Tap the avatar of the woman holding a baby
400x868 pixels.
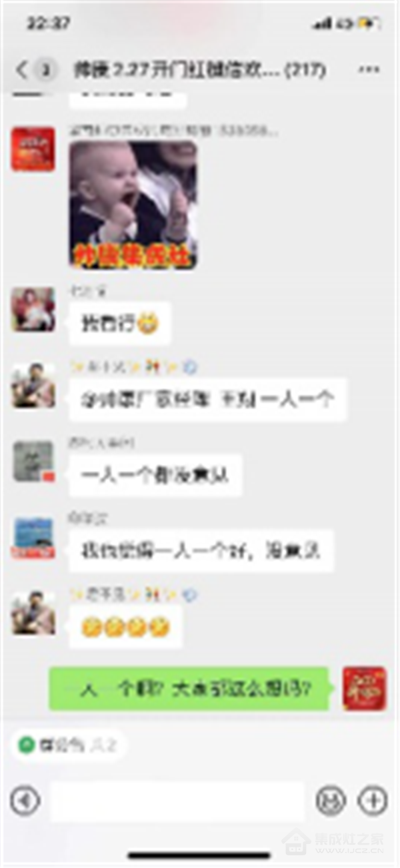[x=33, y=310]
